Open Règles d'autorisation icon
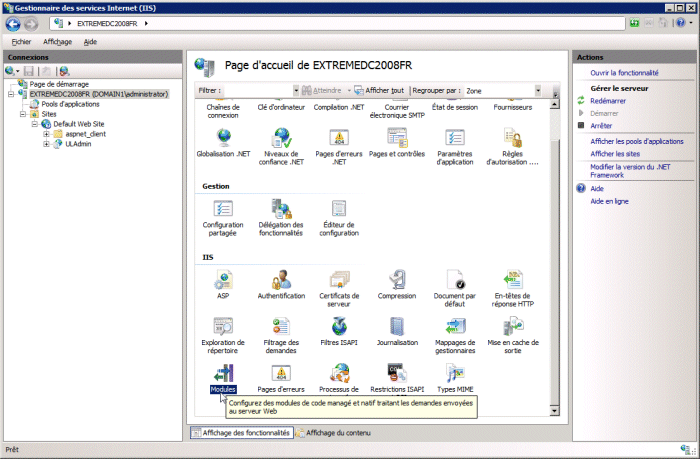700x459 pixels. [x=513, y=146]
